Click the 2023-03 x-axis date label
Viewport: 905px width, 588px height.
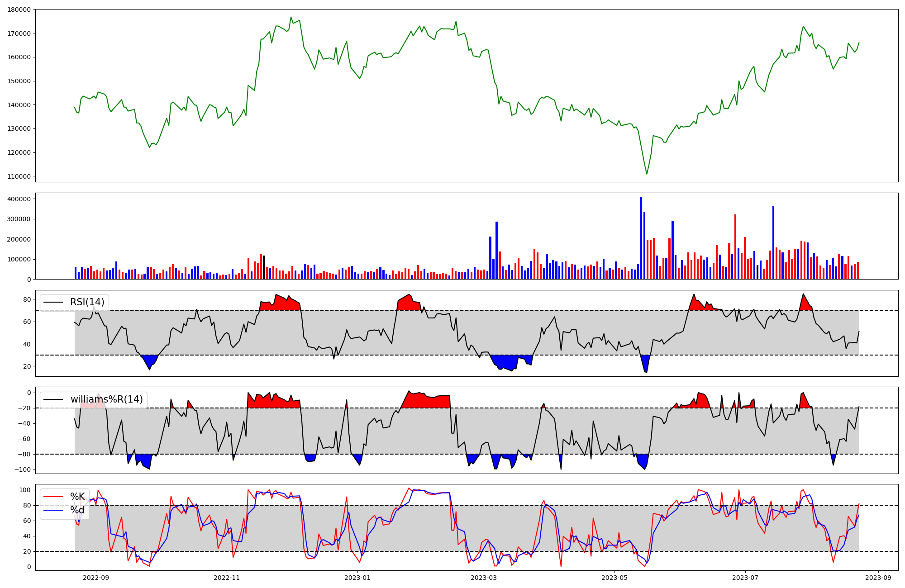coord(484,578)
